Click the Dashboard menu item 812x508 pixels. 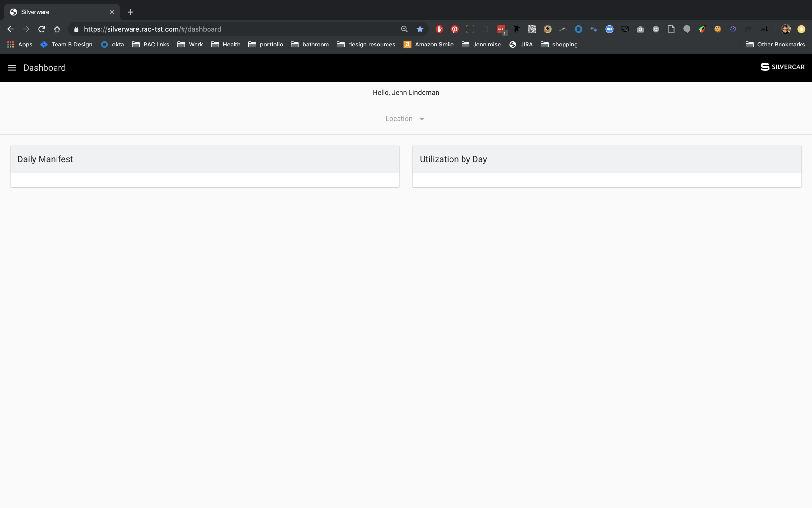[x=44, y=67]
